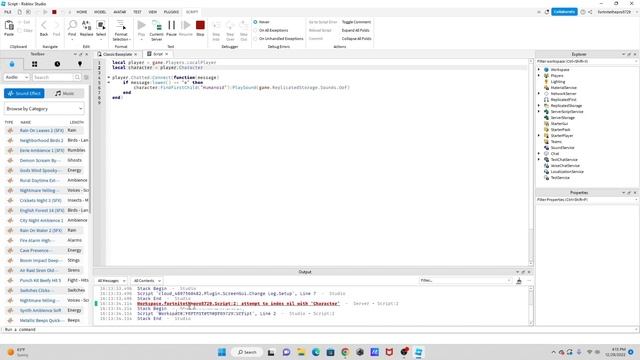Open the FILE menu
Viewport: 640px width, 360px height.
pos(8,12)
